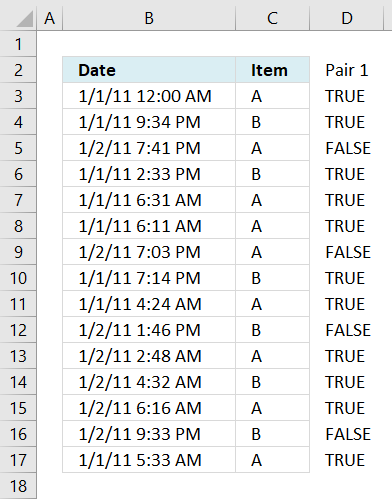Select cell with 1/2/11 7:41 PM
This screenshot has height=499, width=392.
[149, 148]
